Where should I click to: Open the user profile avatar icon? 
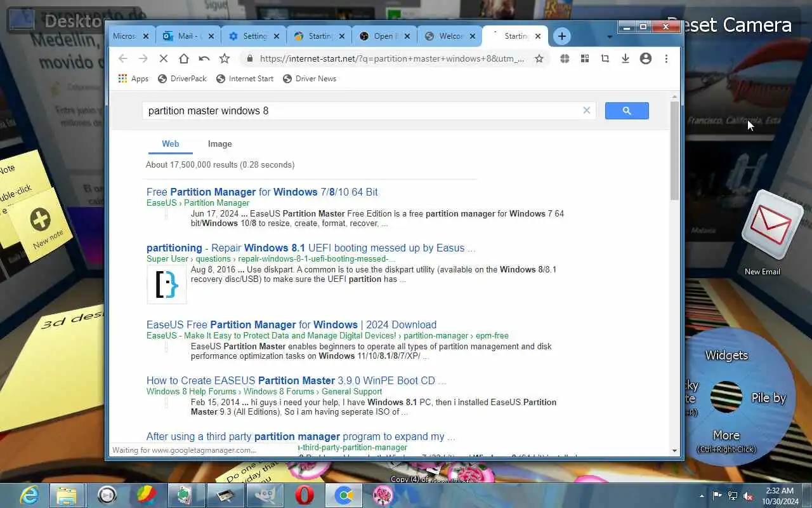[x=646, y=58]
